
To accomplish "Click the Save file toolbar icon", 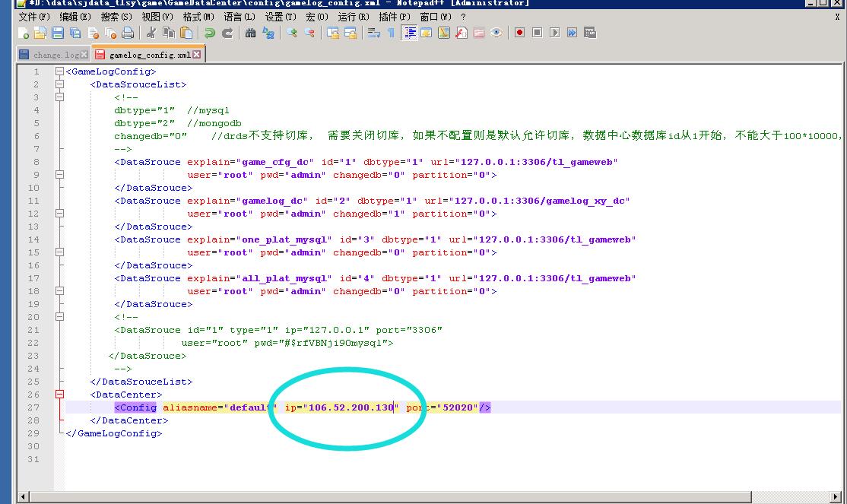I will [x=57, y=33].
